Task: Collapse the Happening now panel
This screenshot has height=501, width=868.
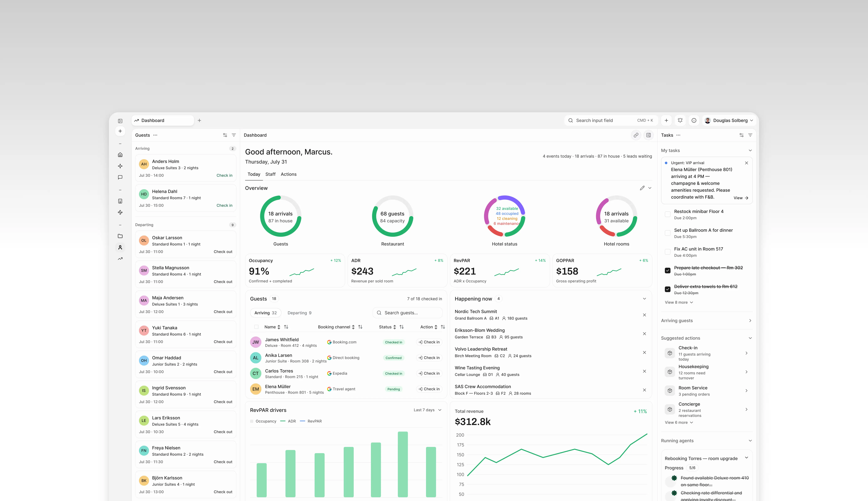Action: [644, 299]
